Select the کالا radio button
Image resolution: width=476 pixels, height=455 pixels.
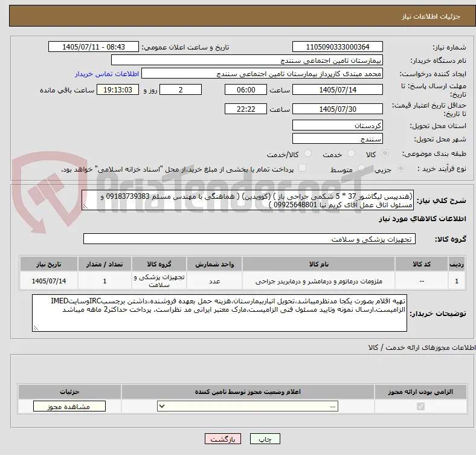[x=385, y=153]
